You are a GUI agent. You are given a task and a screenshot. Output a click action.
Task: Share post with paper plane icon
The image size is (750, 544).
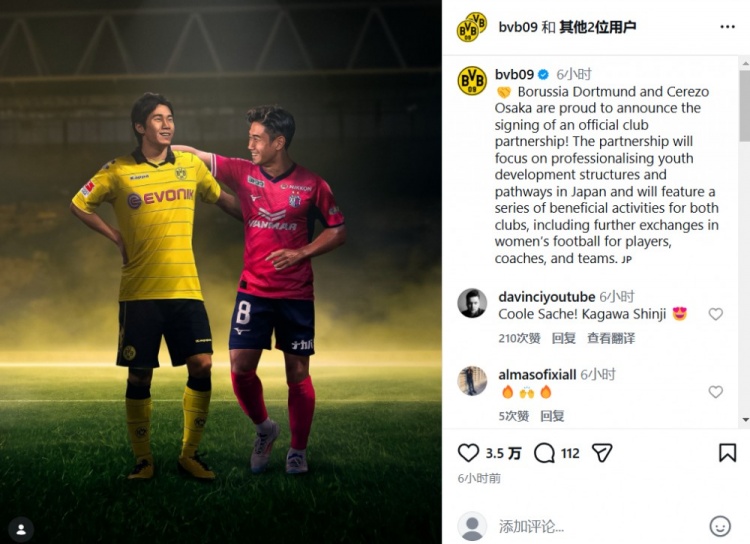pyautogui.click(x=602, y=453)
